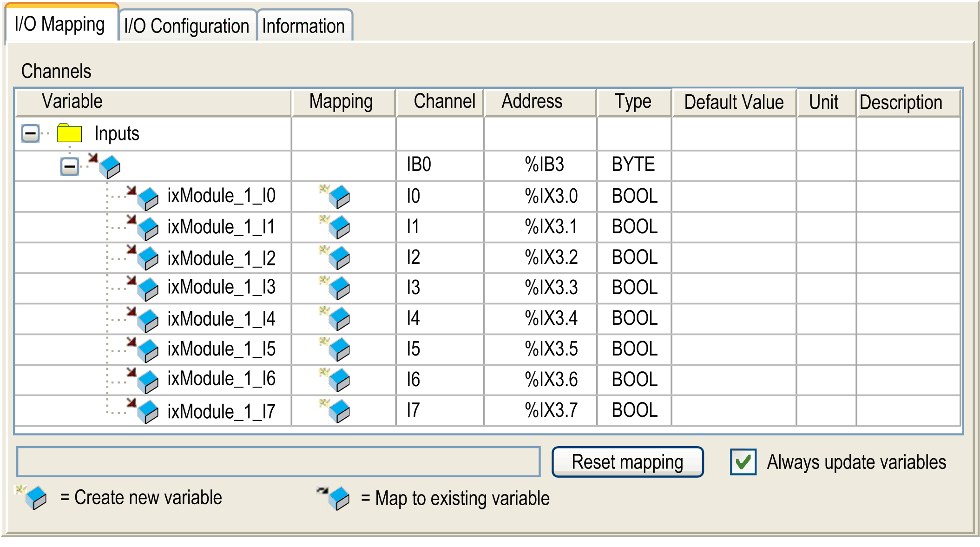Select the ixModule_1_I0 variable name
The image size is (980, 547).
[222, 196]
